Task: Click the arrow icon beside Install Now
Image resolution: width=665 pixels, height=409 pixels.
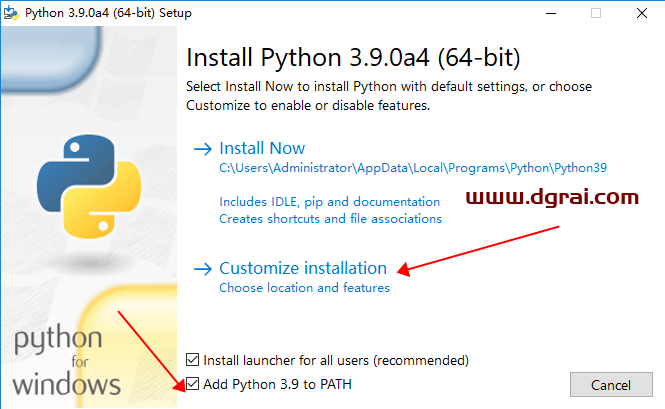Action: (203, 148)
